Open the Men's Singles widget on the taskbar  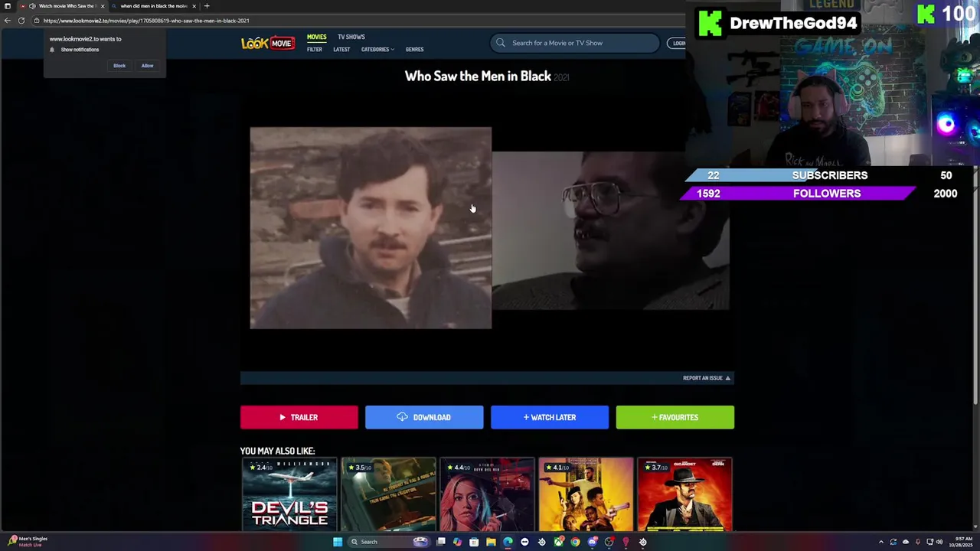(x=28, y=541)
